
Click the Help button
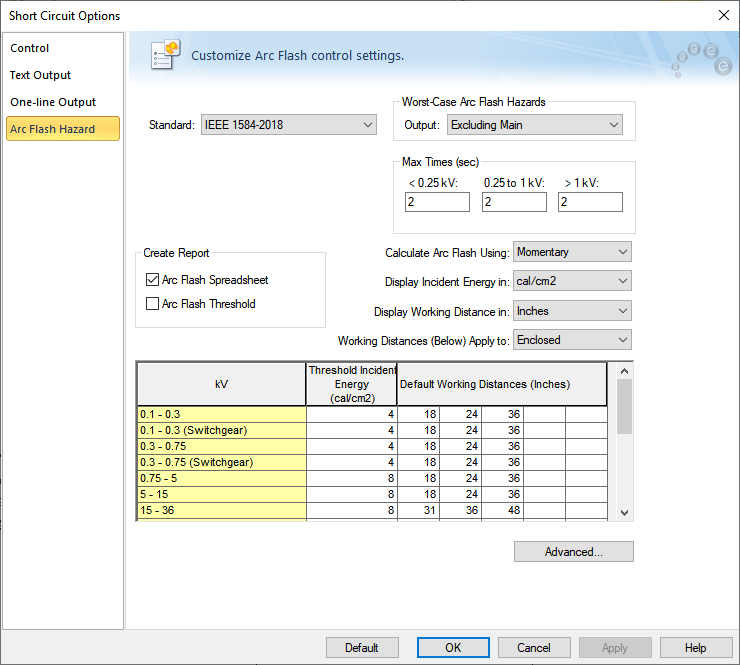[695, 648]
